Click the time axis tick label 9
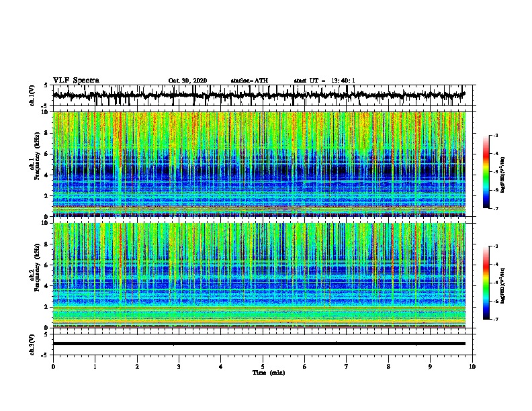The image size is (532, 411). pos(430,367)
